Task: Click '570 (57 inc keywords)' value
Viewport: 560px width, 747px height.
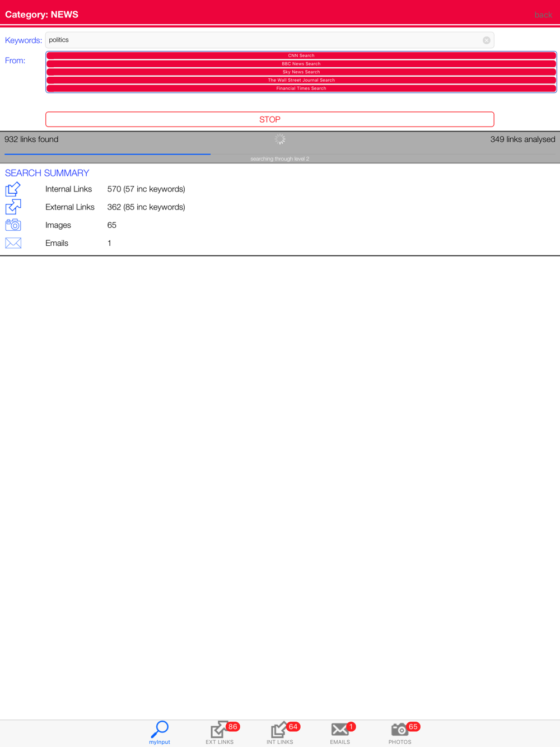Action: click(146, 189)
